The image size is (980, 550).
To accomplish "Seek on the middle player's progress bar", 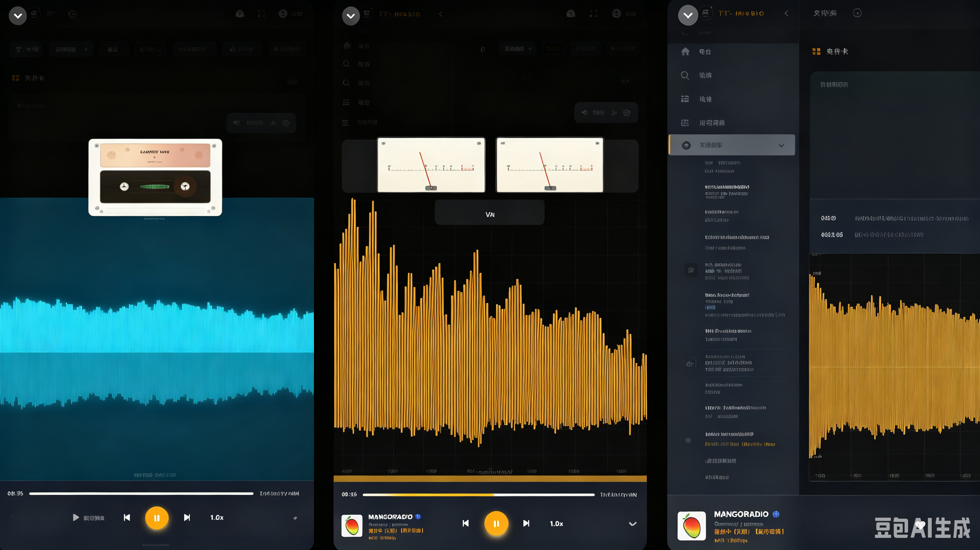I will 478,495.
